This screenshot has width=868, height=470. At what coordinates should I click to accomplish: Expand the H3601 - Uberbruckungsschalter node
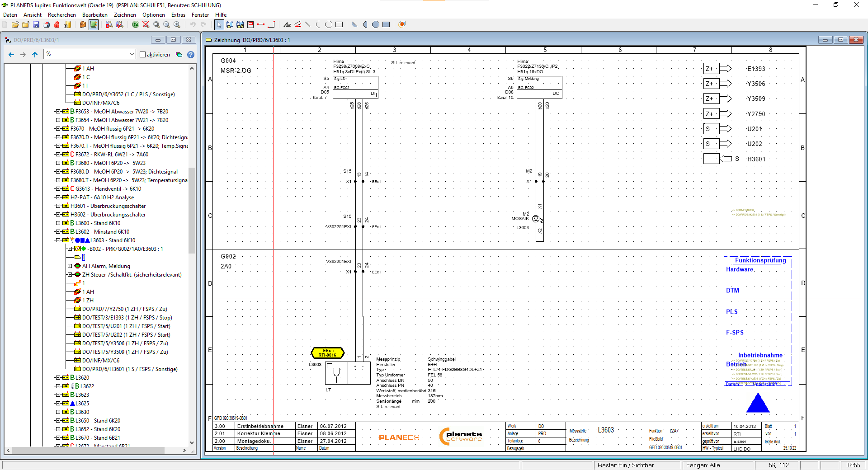click(x=58, y=206)
